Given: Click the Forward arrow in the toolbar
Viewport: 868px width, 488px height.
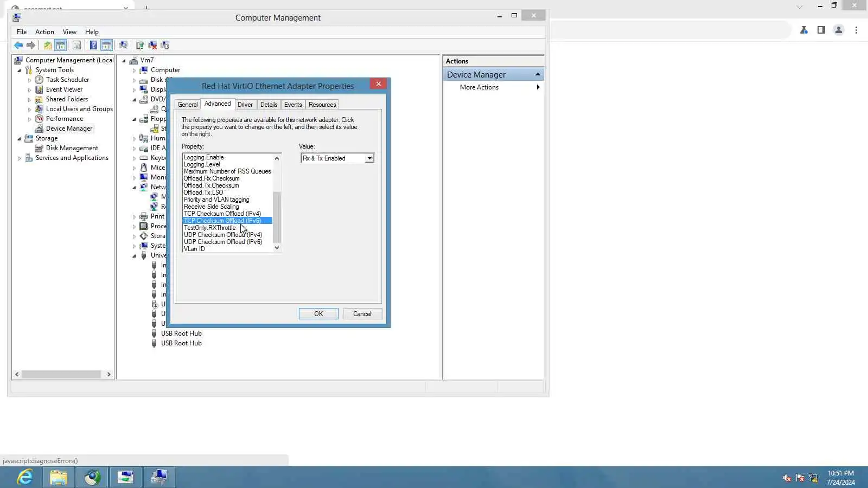Looking at the screenshot, I should 31,46.
